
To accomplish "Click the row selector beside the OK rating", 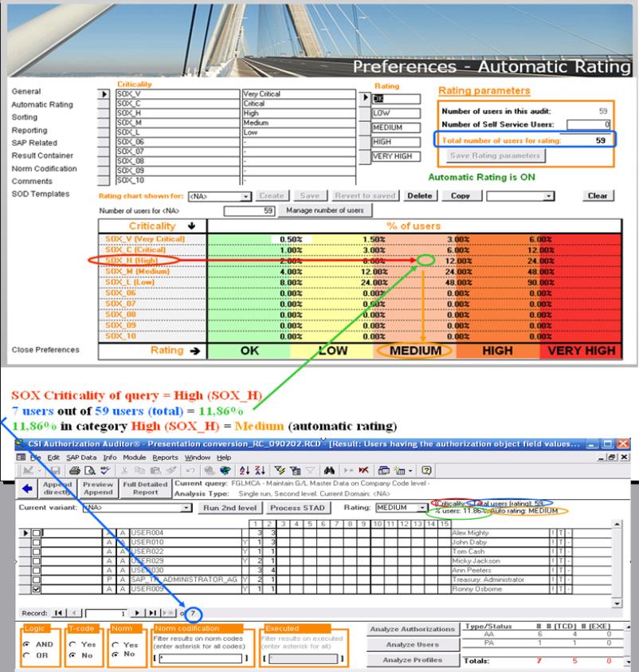I will tap(365, 98).
